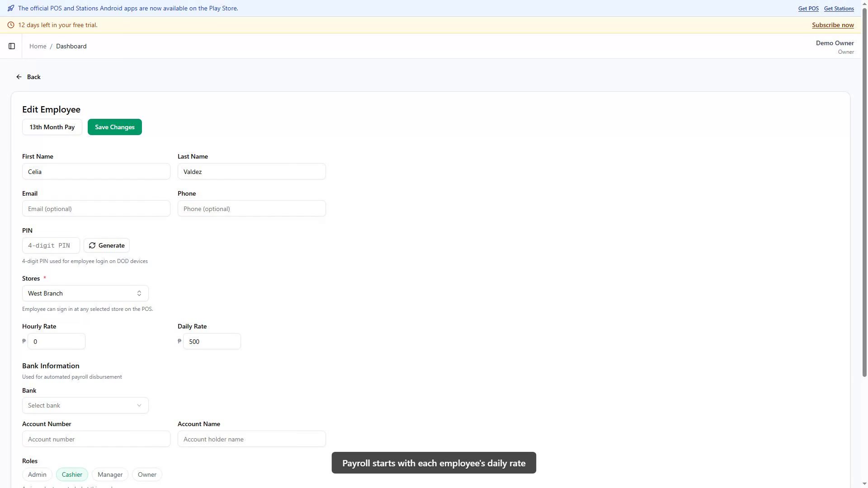Click the 13th Month Pay button
868x488 pixels.
click(52, 127)
